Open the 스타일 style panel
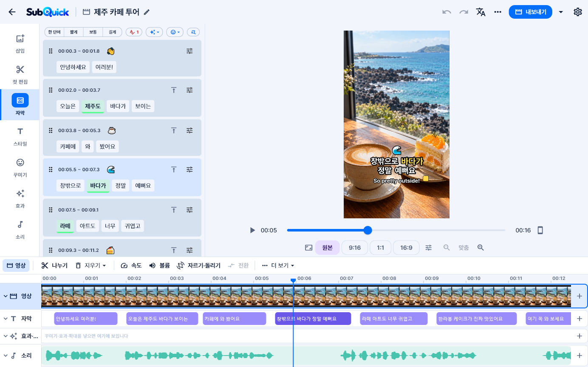Viewport: 588px width, 367px height. point(20,137)
